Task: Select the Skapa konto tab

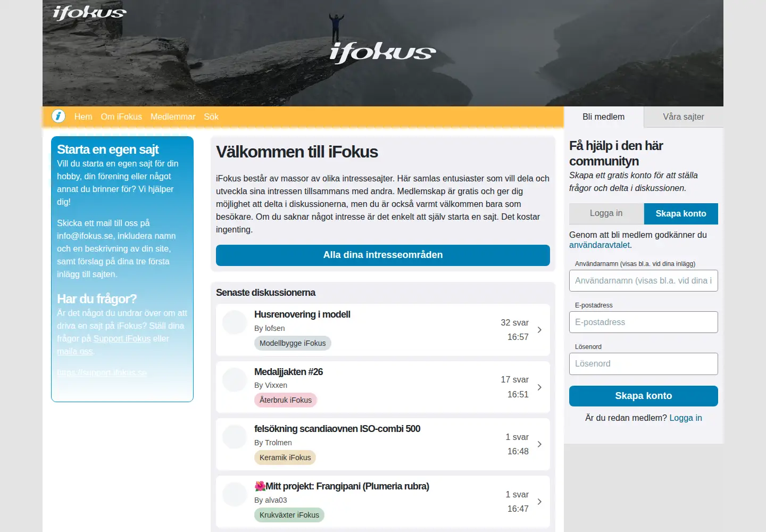Action: [x=681, y=213]
